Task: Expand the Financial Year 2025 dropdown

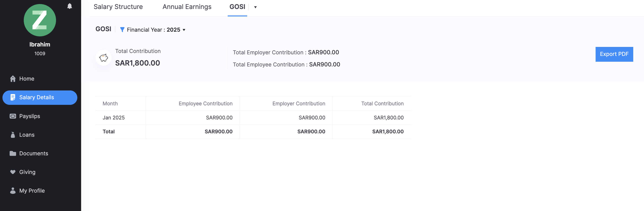Action: [x=184, y=30]
